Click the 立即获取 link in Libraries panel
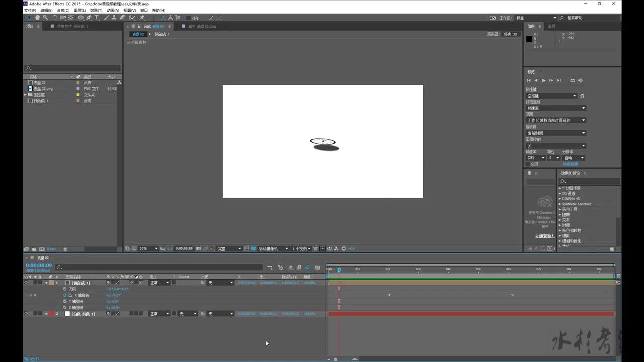 click(x=544, y=236)
